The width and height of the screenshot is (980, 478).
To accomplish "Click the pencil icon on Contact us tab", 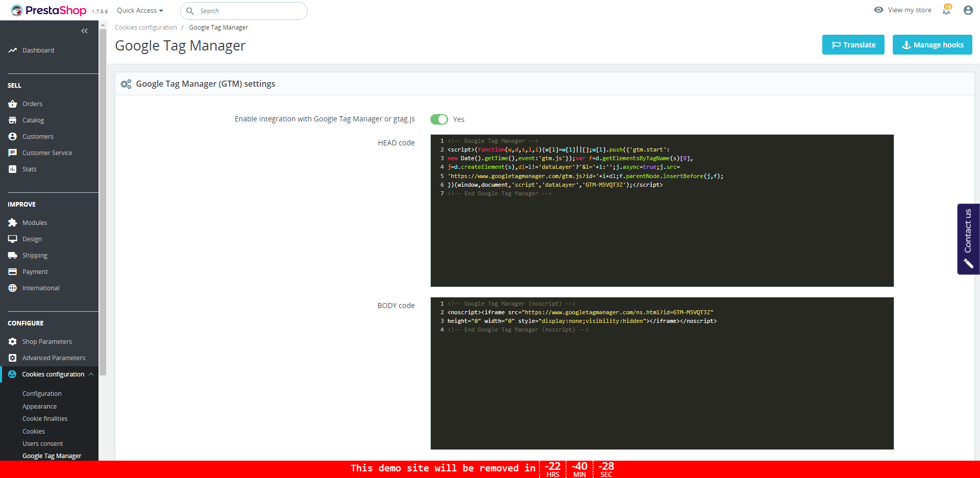I will point(968,263).
